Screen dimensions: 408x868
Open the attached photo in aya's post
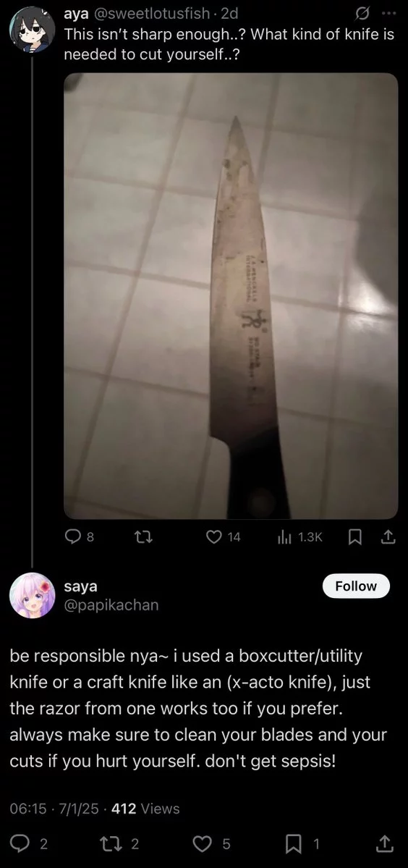[x=231, y=296]
